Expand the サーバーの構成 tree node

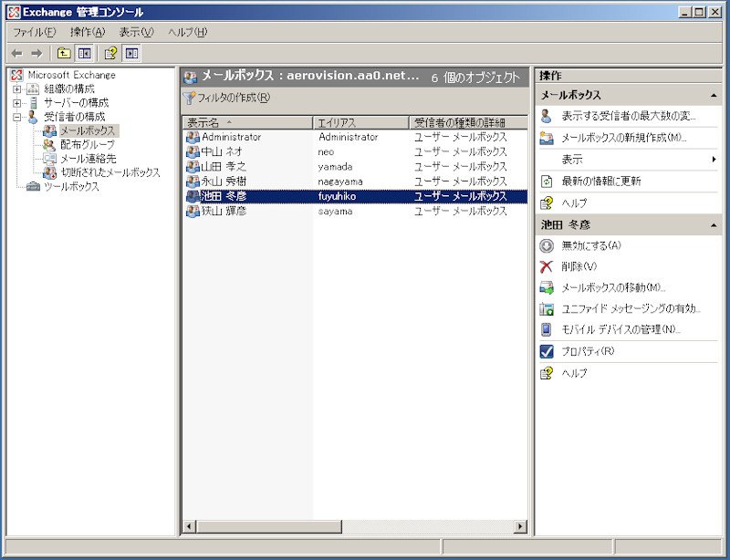tap(17, 103)
